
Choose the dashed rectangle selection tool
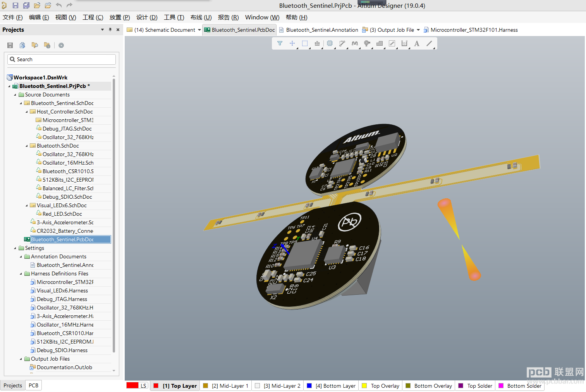pos(305,43)
